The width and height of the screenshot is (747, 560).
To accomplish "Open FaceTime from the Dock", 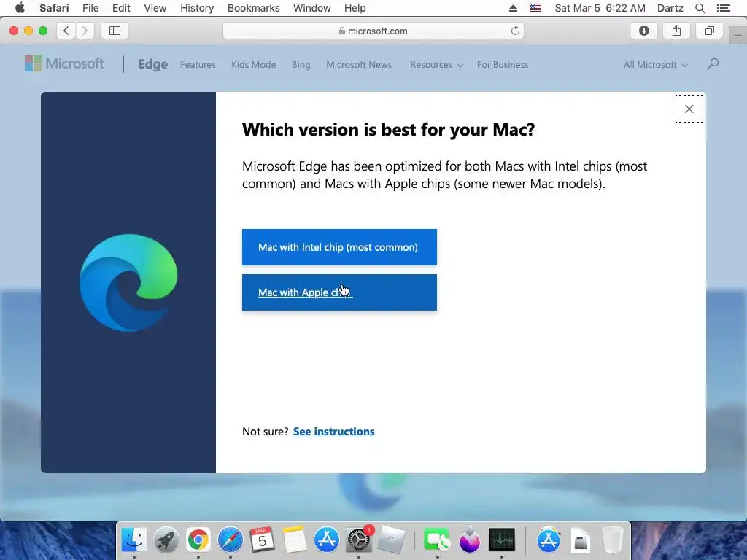I will tap(437, 540).
